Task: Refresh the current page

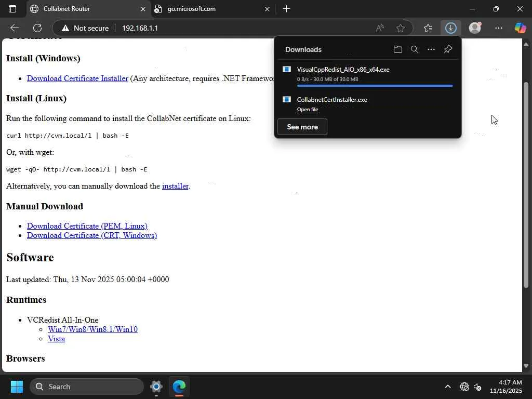Action: point(37,28)
